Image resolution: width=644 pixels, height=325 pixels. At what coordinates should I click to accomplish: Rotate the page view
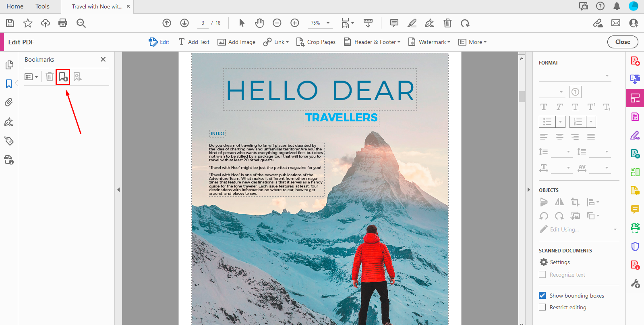[465, 23]
